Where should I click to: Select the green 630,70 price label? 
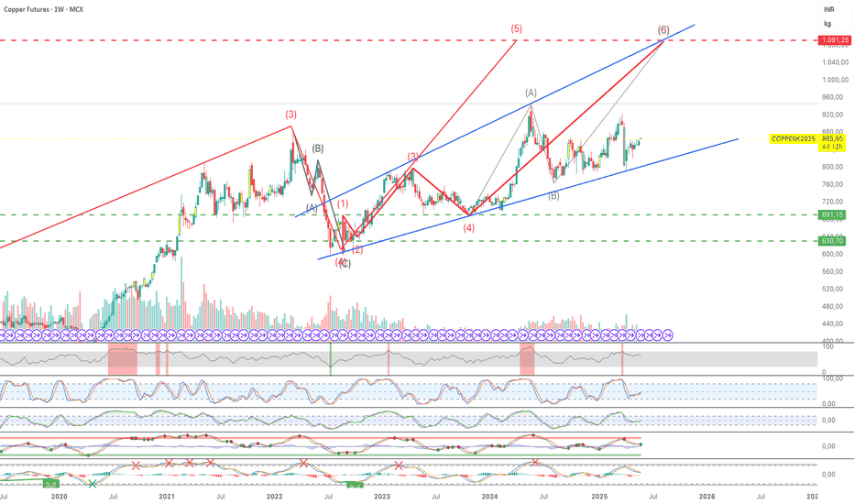coord(833,241)
